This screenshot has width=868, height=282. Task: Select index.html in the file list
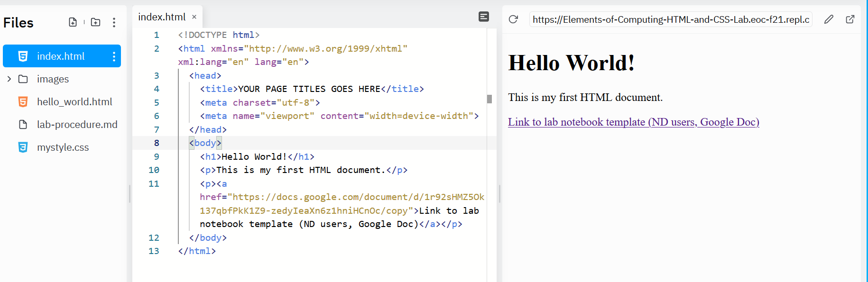click(61, 56)
